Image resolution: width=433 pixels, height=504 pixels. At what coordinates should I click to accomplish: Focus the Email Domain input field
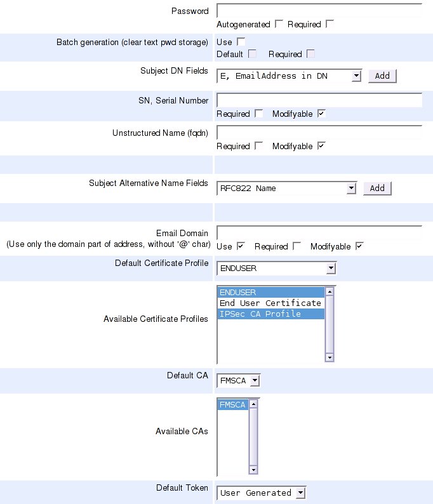[319, 232]
